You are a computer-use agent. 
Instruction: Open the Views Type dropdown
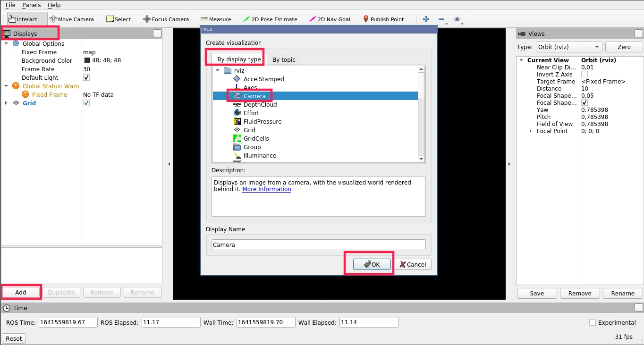tap(568, 47)
